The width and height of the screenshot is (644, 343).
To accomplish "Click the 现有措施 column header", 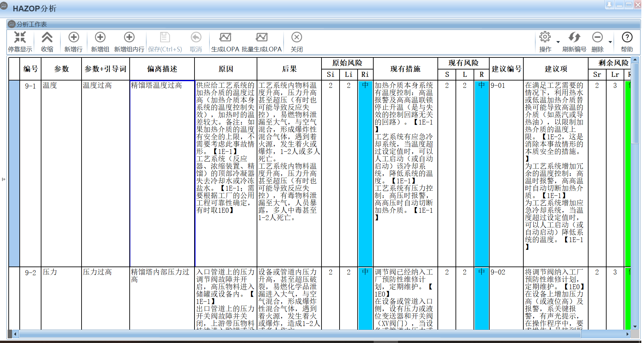I will [405, 69].
